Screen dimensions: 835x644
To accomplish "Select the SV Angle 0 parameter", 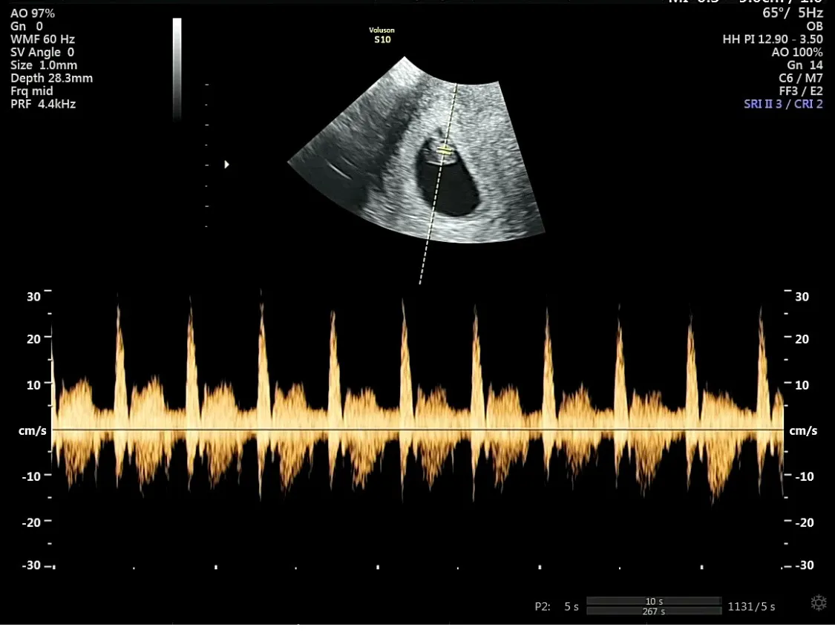I will tap(42, 52).
